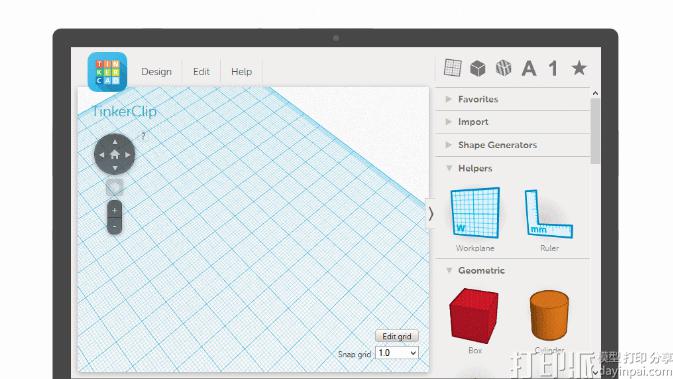This screenshot has width=673, height=379.
Task: Open the letters shapes icon A
Action: point(529,68)
